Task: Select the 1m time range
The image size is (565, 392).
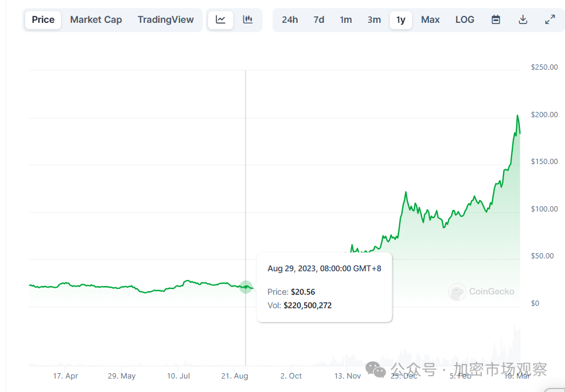Action: pos(346,19)
